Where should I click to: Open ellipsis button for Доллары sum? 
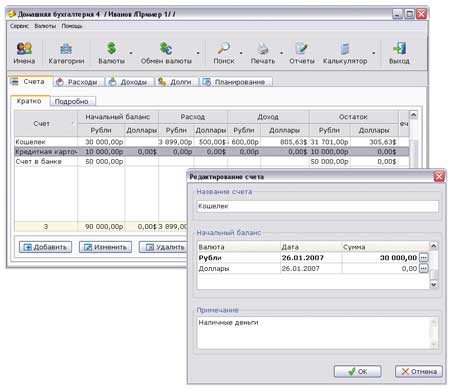[x=423, y=268]
